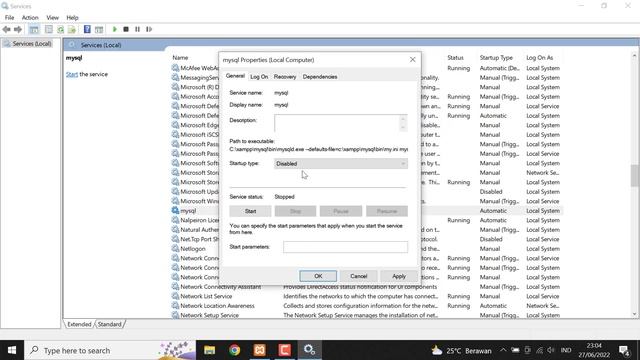The image size is (640, 360).
Task: Switch to the Extended view tab
Action: (79, 324)
